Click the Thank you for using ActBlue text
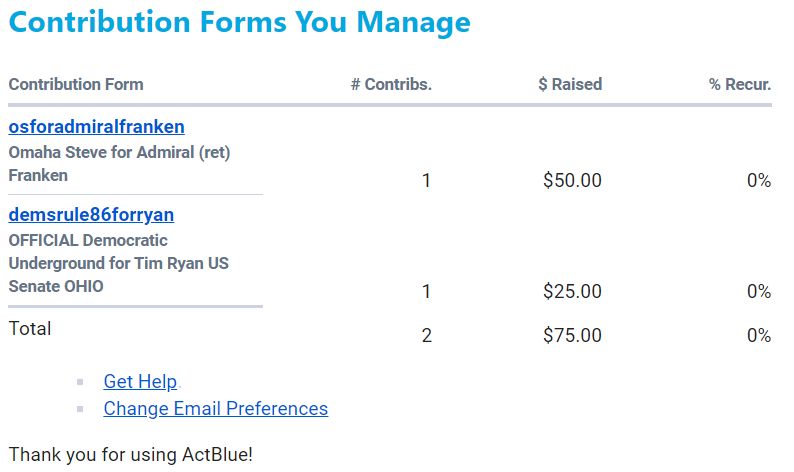Image resolution: width=794 pixels, height=472 pixels. 131,454
